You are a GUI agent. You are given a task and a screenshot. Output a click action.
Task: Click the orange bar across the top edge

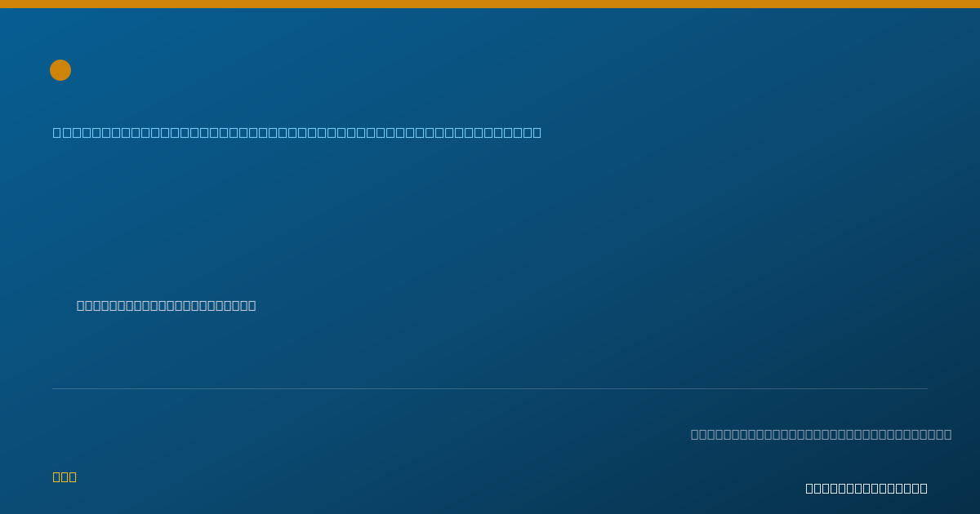490,4
